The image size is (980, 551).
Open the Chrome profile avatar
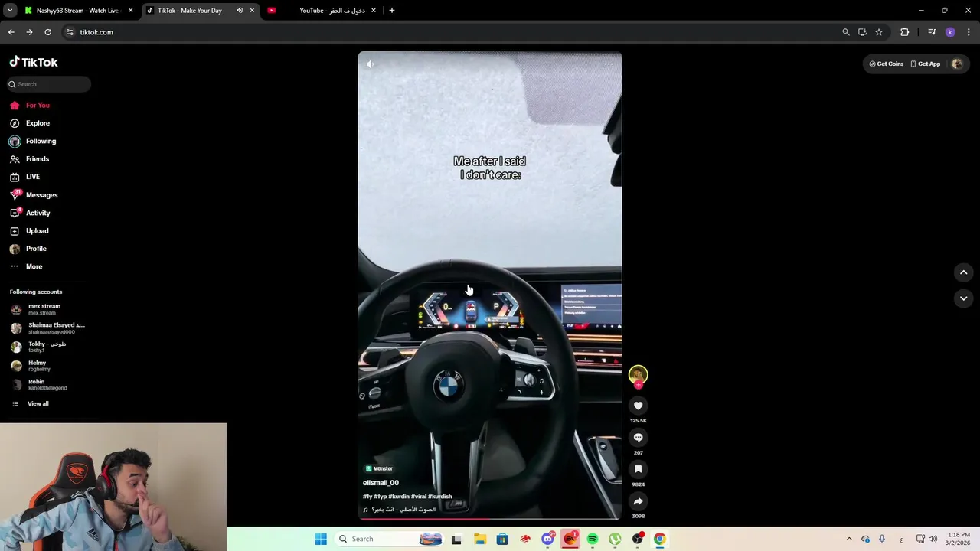pyautogui.click(x=950, y=32)
